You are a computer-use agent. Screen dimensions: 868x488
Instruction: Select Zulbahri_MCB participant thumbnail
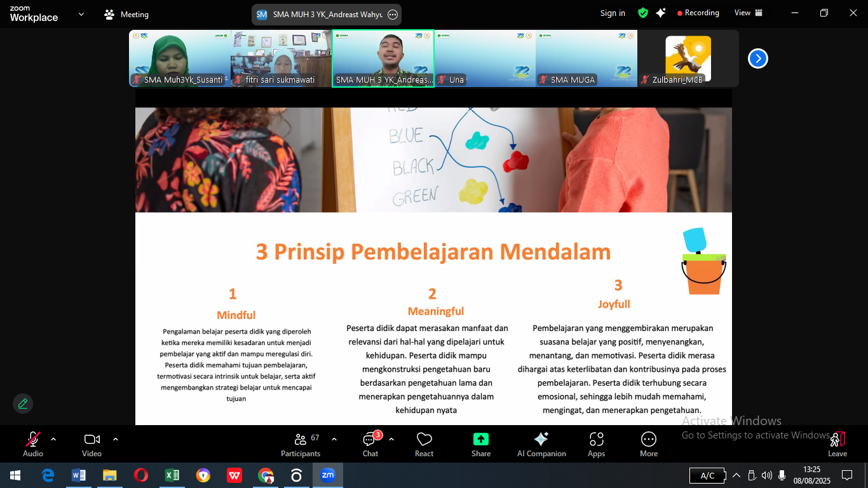(688, 58)
